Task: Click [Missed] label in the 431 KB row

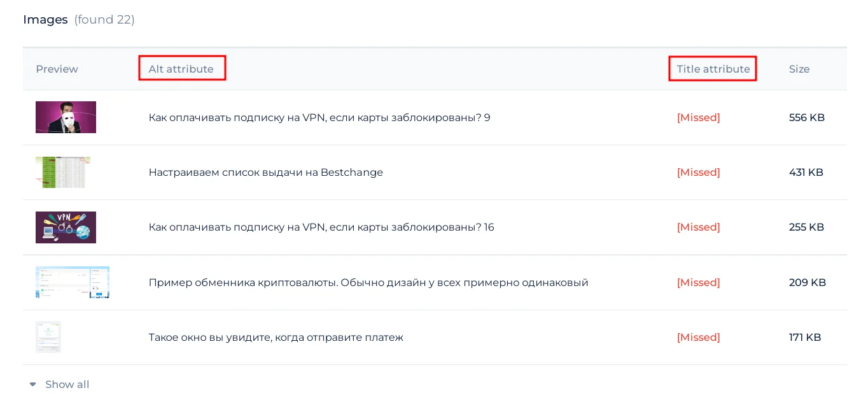Action: coord(698,173)
